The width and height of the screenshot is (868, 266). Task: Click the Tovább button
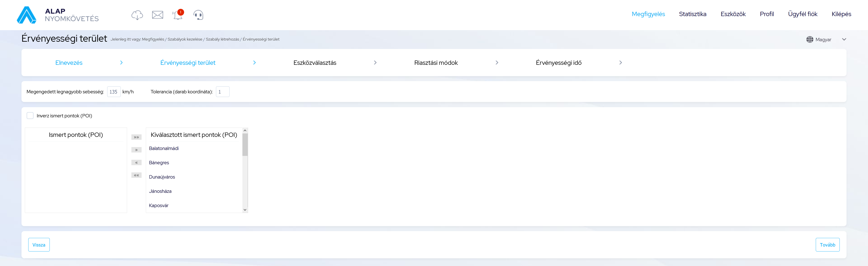pyautogui.click(x=827, y=245)
